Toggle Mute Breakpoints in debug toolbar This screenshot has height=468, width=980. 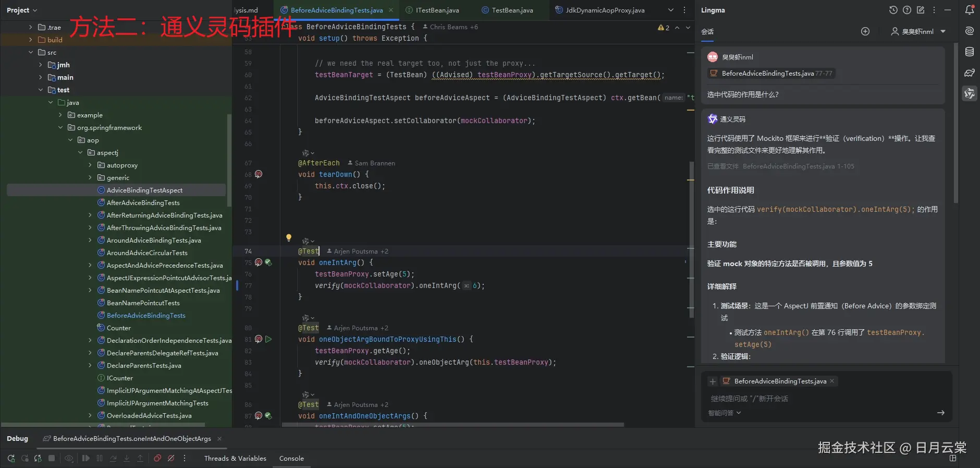click(x=171, y=458)
